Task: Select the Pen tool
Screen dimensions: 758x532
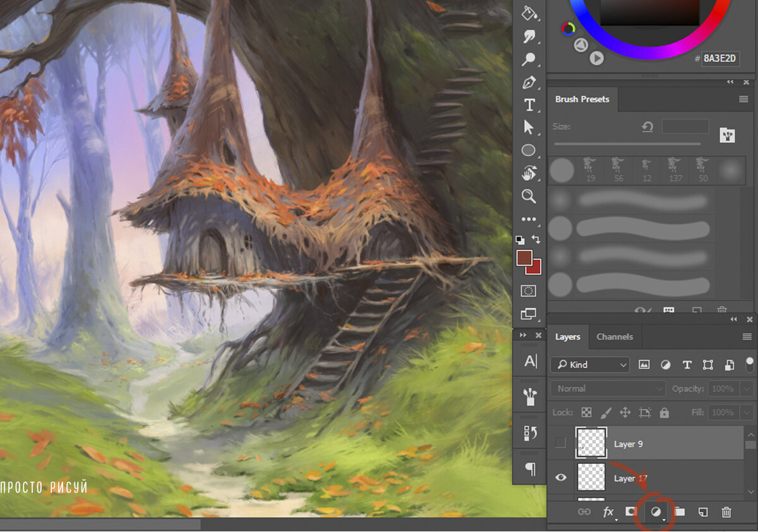Action: click(529, 83)
